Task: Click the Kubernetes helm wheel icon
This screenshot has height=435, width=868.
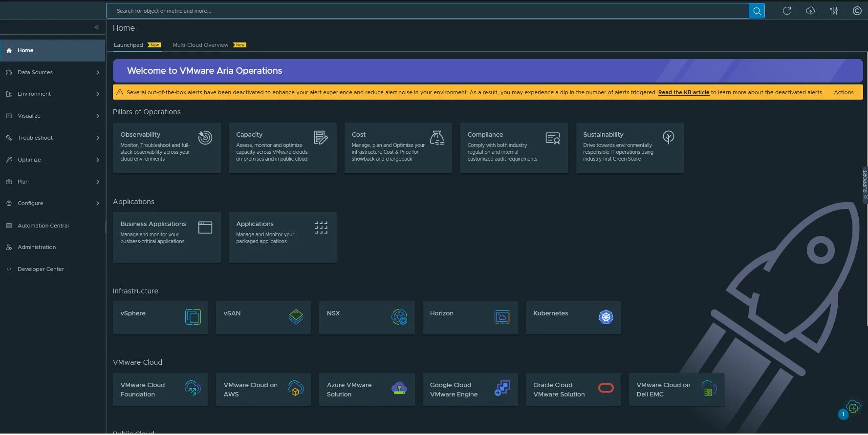Action: 606,317
